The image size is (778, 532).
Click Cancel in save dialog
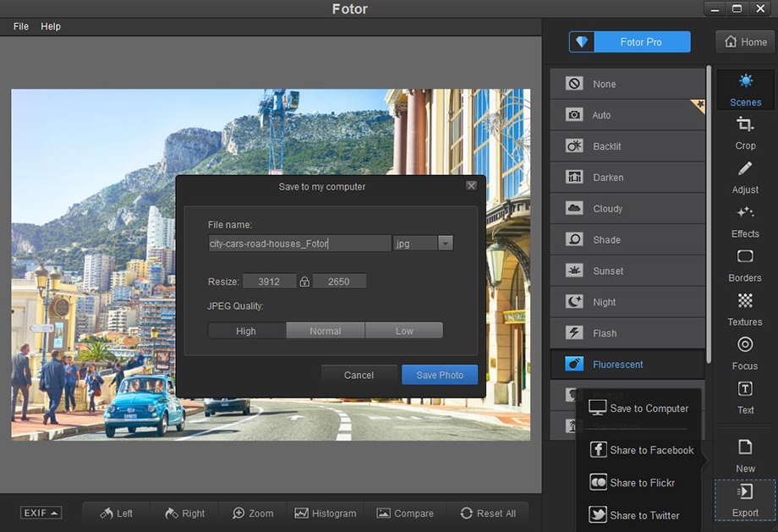point(359,375)
